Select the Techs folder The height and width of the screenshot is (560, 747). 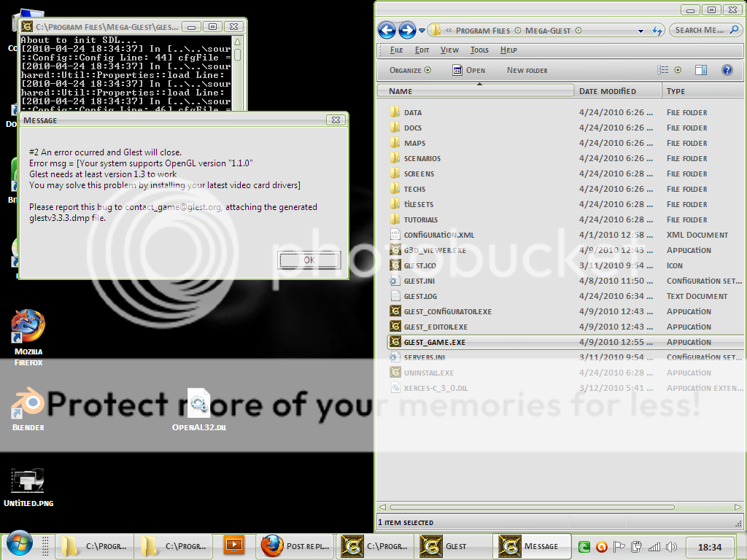pyautogui.click(x=566, y=189)
